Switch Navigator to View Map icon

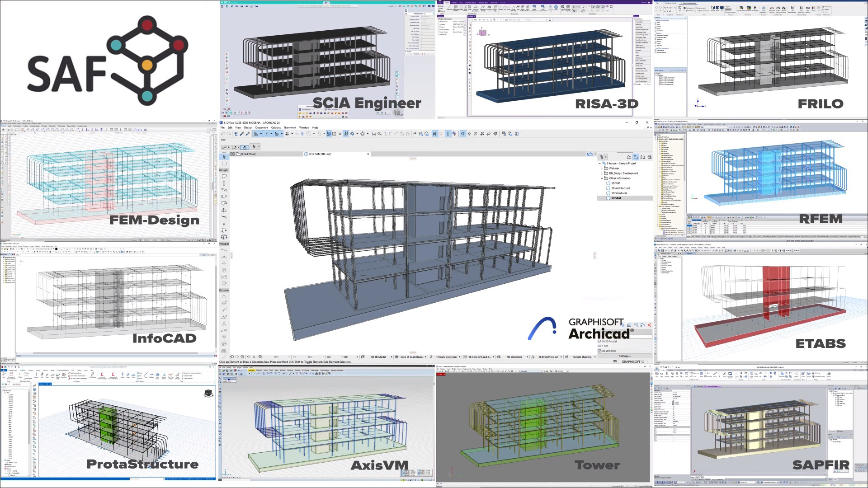tap(636, 157)
